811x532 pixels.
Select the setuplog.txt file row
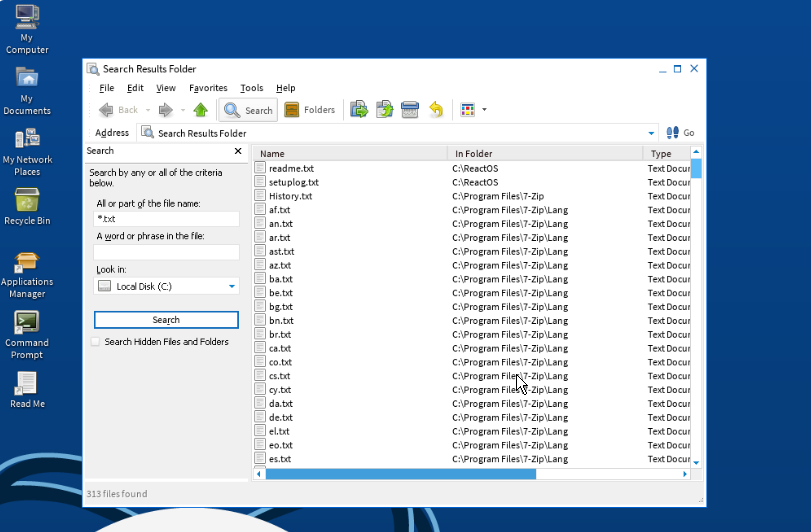472,182
